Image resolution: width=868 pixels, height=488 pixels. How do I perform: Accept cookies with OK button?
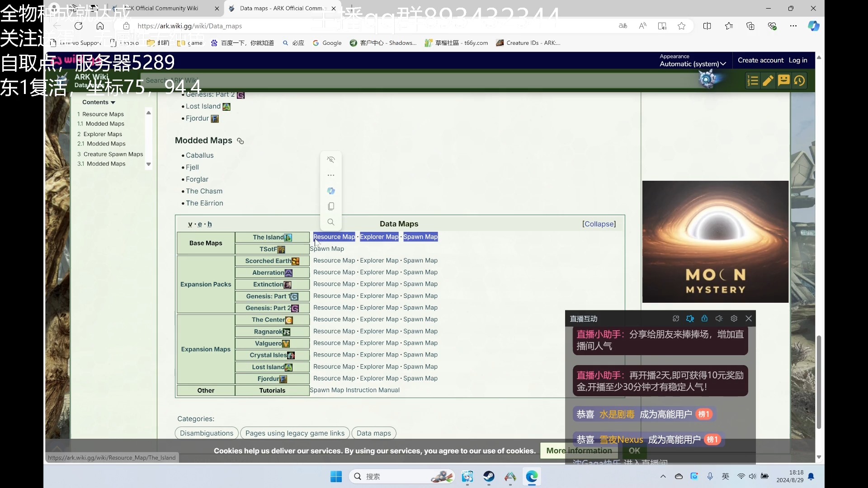coord(634,450)
